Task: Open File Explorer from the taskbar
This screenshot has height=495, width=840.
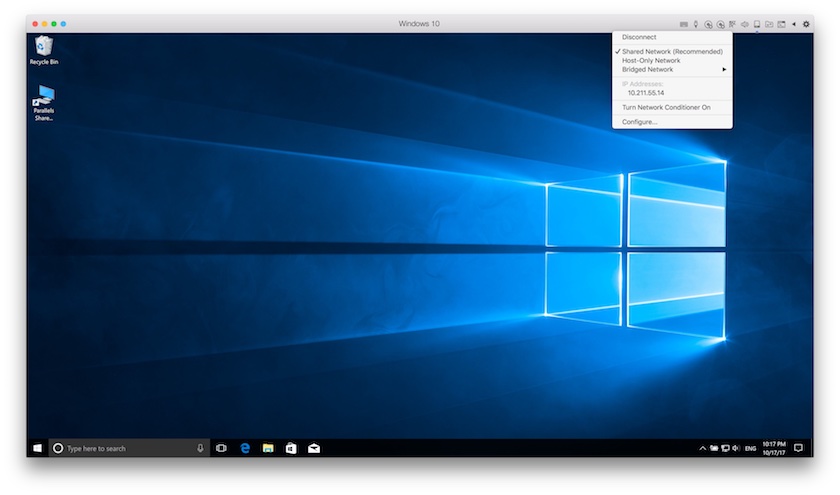Action: coord(268,448)
